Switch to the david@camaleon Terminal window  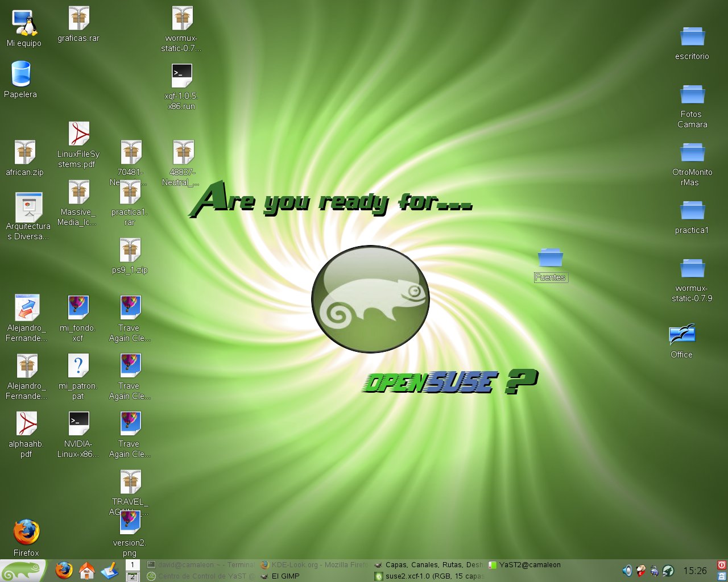(x=201, y=565)
